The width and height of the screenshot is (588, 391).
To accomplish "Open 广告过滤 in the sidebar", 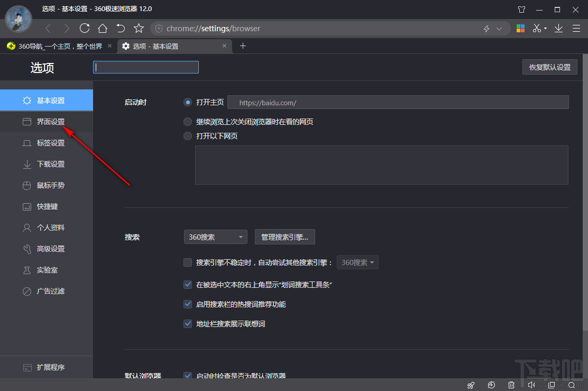I will [x=47, y=291].
